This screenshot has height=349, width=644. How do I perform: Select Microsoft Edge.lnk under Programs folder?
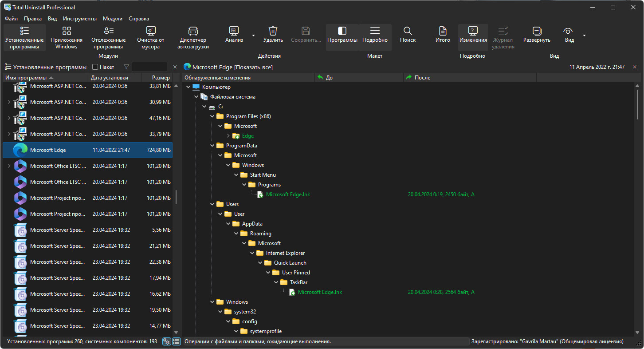(x=288, y=194)
